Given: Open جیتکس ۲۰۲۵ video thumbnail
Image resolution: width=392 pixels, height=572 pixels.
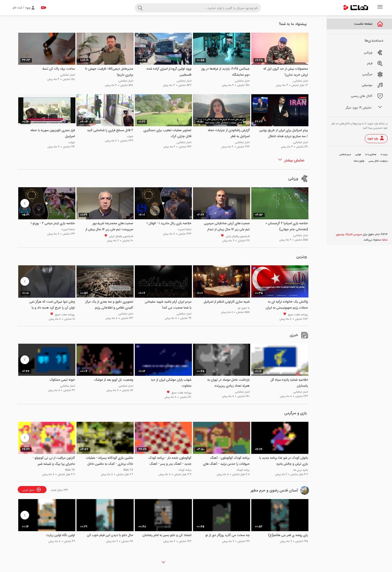Looking at the screenshot, I should click(x=222, y=49).
